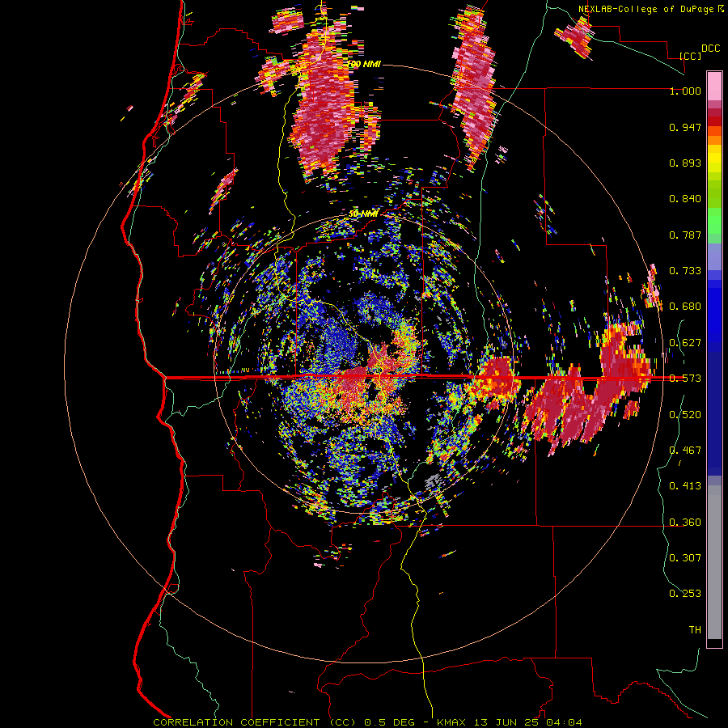
Task: Click the 13 JUN 25 date text
Action: point(507,722)
